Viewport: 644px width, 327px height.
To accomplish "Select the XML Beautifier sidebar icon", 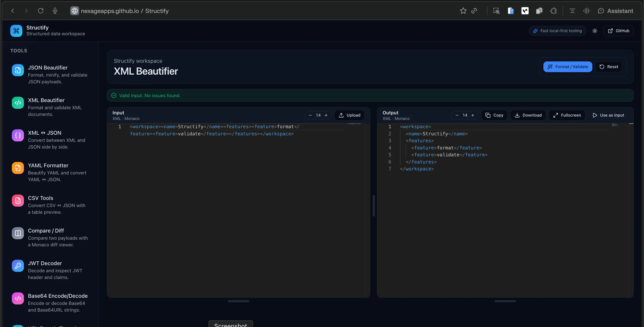I will click(x=18, y=103).
